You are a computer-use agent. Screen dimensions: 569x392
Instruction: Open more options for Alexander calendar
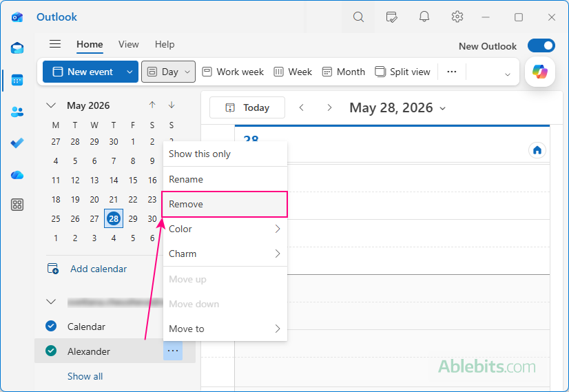point(173,351)
